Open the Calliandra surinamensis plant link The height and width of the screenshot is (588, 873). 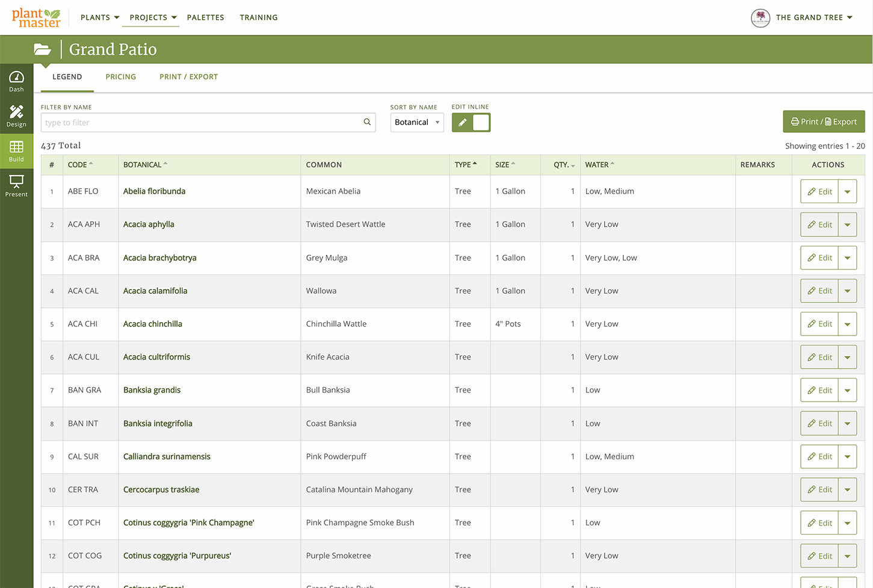pos(167,456)
